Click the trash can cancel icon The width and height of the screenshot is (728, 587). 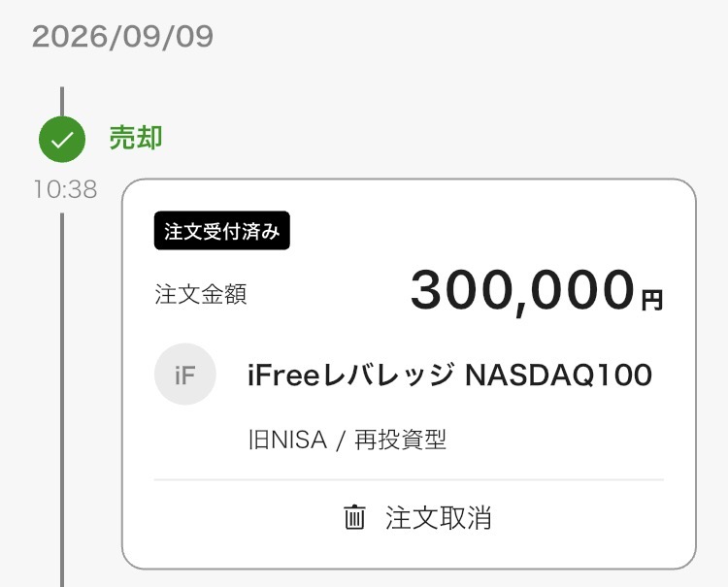pyautogui.click(x=354, y=517)
